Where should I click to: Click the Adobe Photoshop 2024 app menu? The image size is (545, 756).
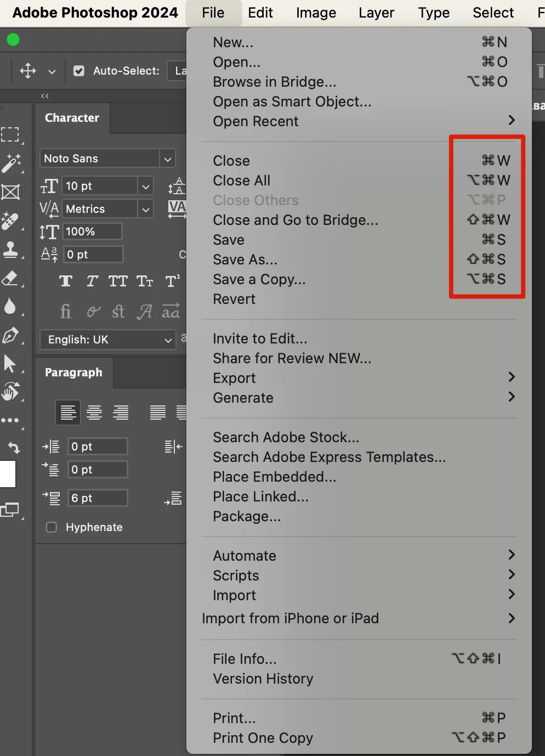(95, 13)
